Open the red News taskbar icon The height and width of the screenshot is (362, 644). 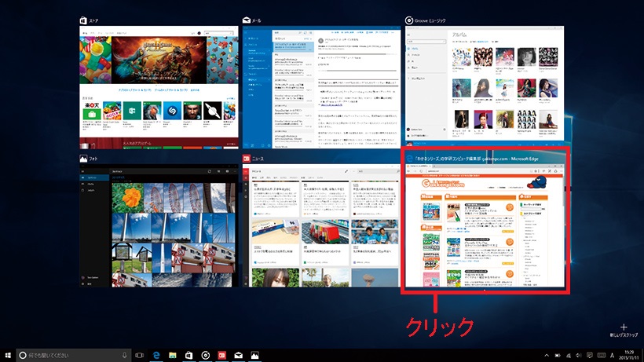tap(221, 355)
